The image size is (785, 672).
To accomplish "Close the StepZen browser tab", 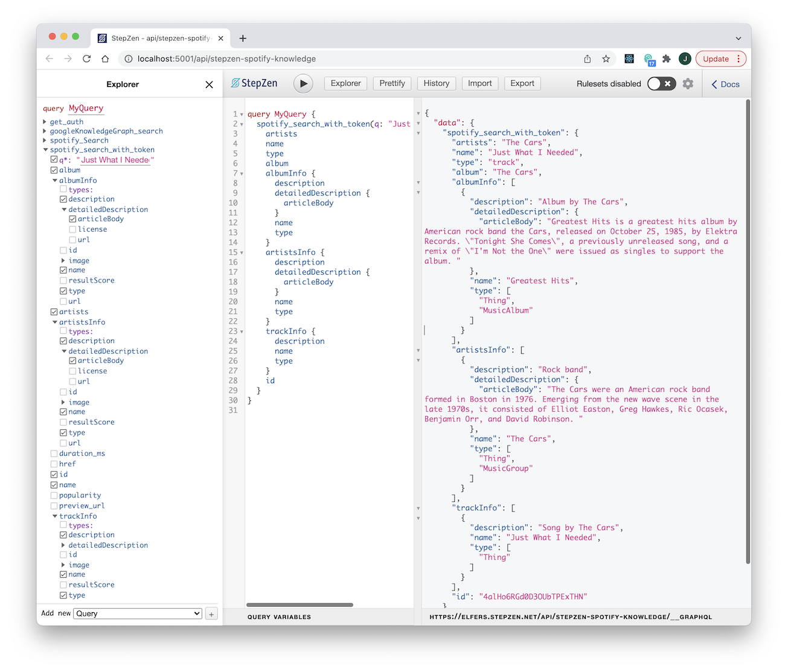I will [x=220, y=38].
